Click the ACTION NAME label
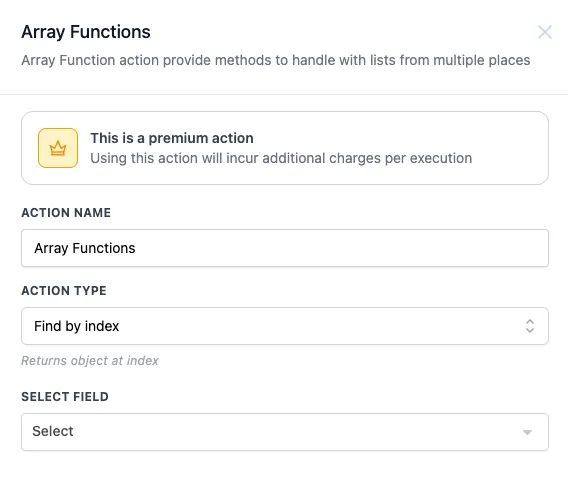 [66, 213]
